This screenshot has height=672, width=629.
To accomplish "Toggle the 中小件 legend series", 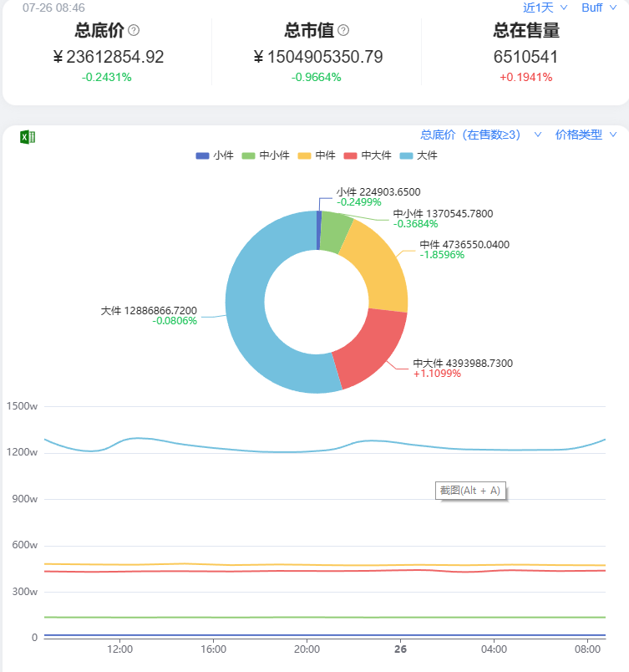I will tap(266, 155).
